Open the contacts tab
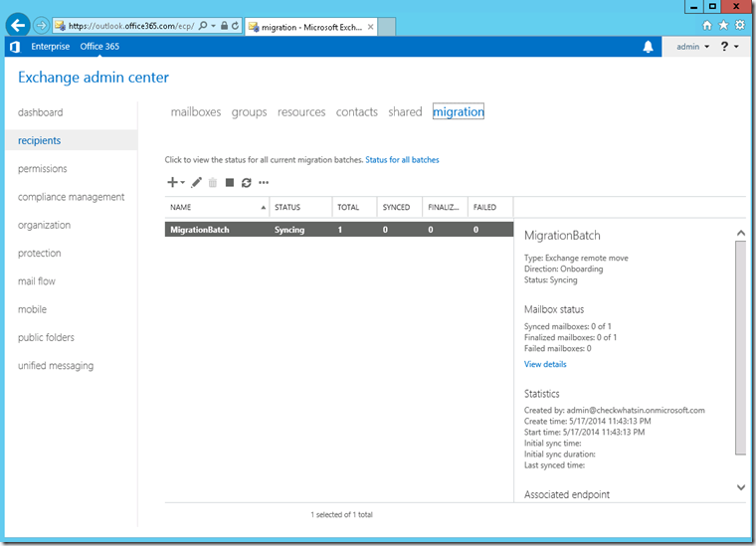Viewport: 756px width, 546px height. [x=357, y=111]
